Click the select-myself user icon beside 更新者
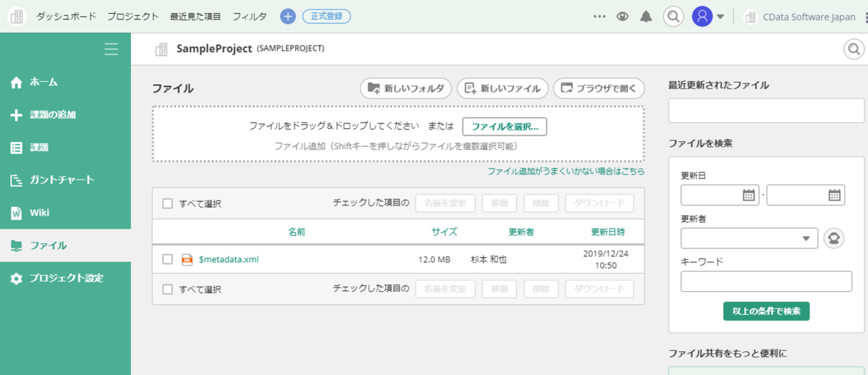 pyautogui.click(x=834, y=238)
